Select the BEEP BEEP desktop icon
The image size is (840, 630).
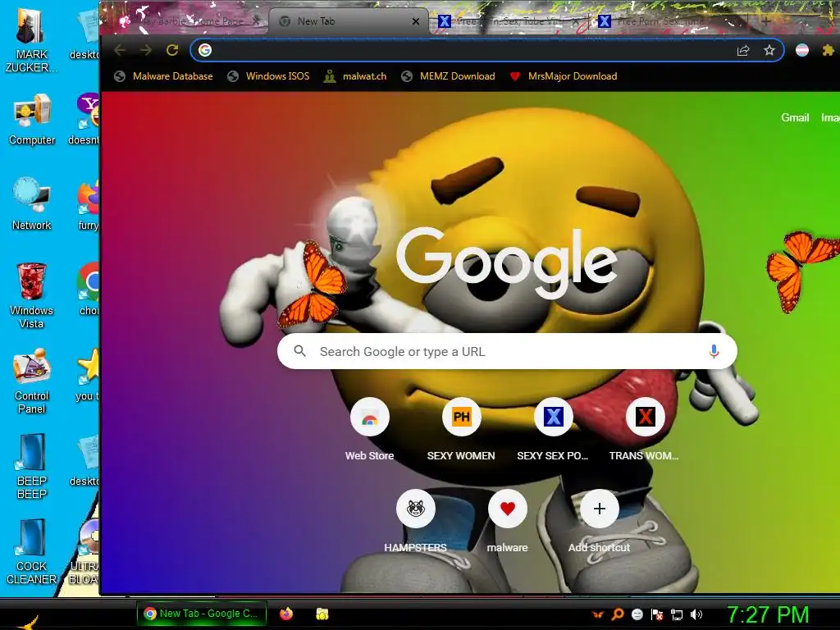tap(32, 466)
